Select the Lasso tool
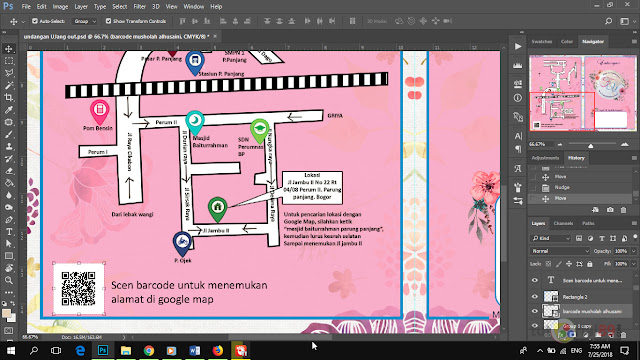Viewport: 640px width, 360px height. [x=9, y=73]
